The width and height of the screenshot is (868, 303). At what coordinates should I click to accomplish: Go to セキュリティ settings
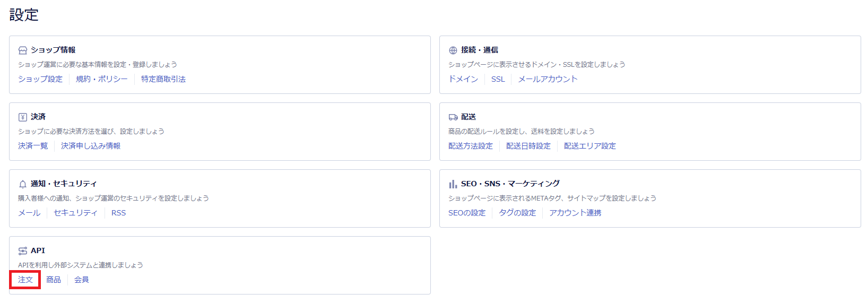pos(76,213)
